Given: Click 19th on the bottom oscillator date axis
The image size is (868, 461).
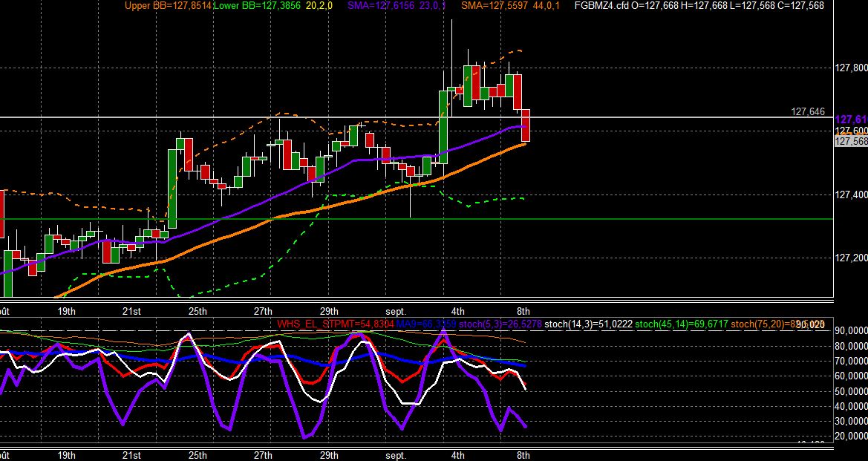Looking at the screenshot, I should pyautogui.click(x=66, y=456).
